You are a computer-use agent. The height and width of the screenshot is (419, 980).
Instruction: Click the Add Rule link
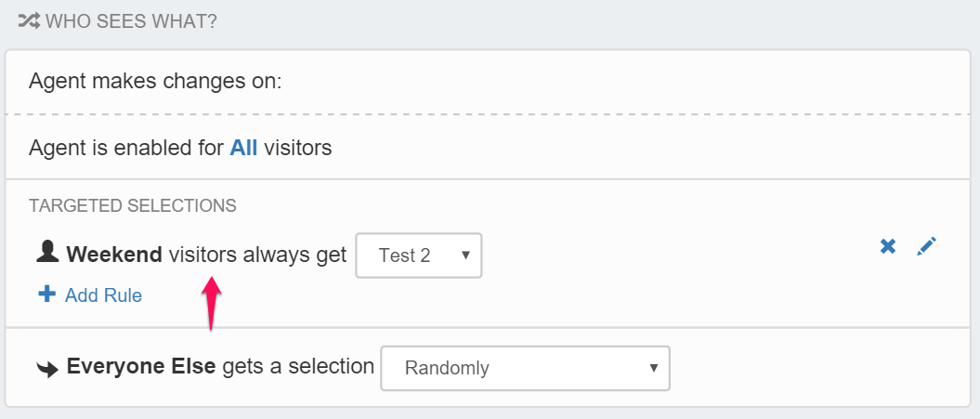(x=103, y=295)
